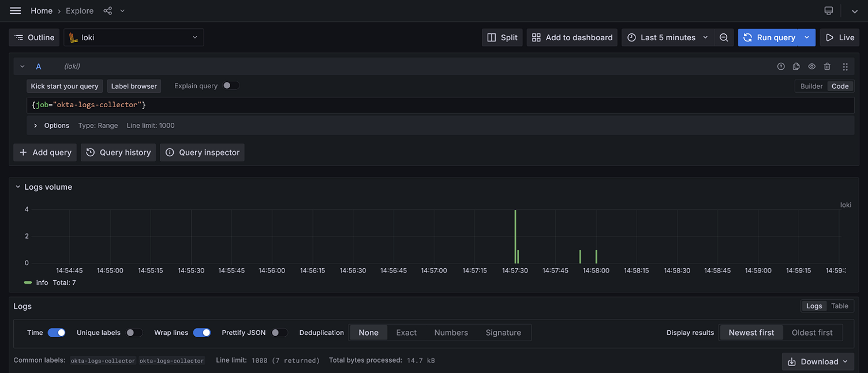Switch to the Builder query mode
Image resolution: width=868 pixels, height=373 pixels.
[811, 86]
